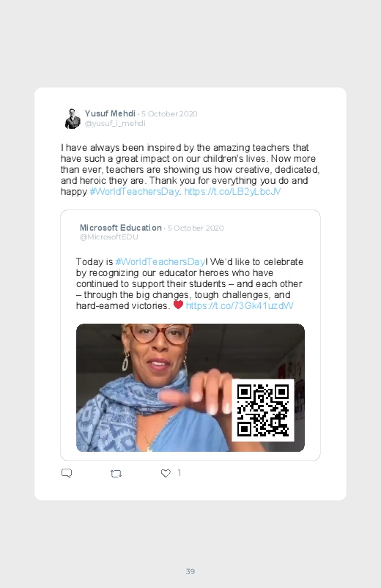Open the @MicrosoftEDU handle

109,237
